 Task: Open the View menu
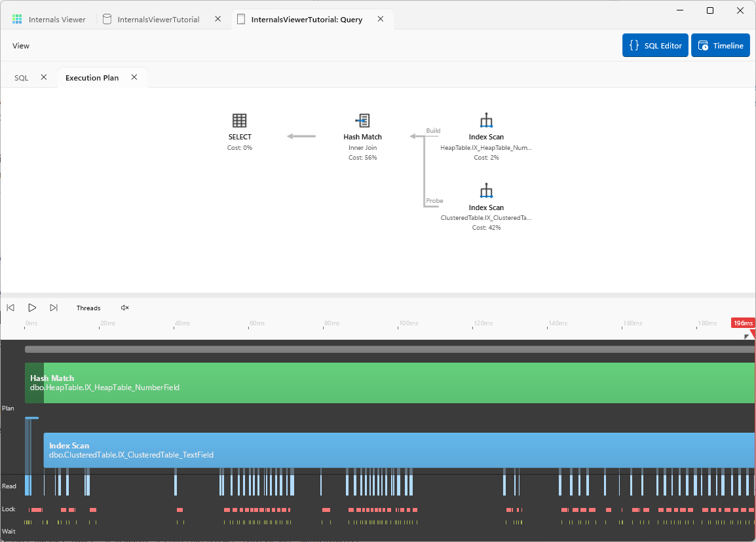click(x=21, y=46)
